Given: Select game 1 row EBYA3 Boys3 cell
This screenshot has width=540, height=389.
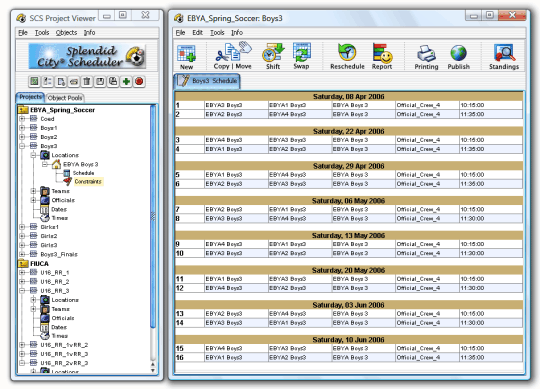Looking at the screenshot, I should pyautogui.click(x=236, y=105).
